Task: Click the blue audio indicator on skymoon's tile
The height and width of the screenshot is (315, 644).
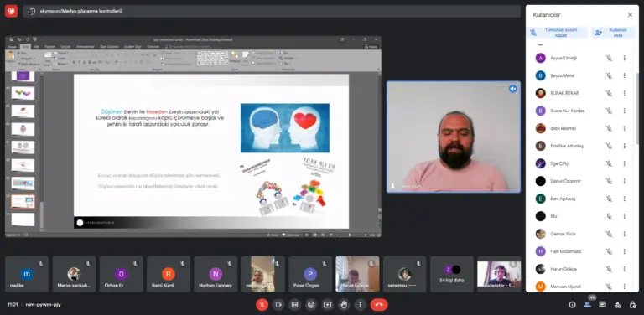Action: coord(512,89)
